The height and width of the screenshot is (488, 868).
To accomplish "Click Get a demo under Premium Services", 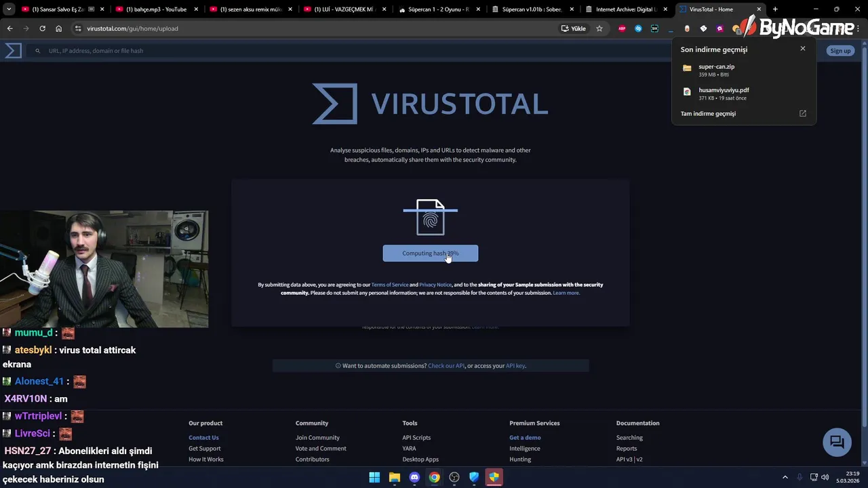I will coord(525,438).
